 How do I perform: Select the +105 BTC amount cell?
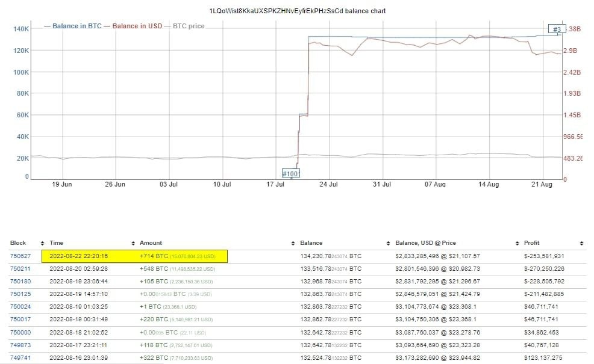pos(176,282)
